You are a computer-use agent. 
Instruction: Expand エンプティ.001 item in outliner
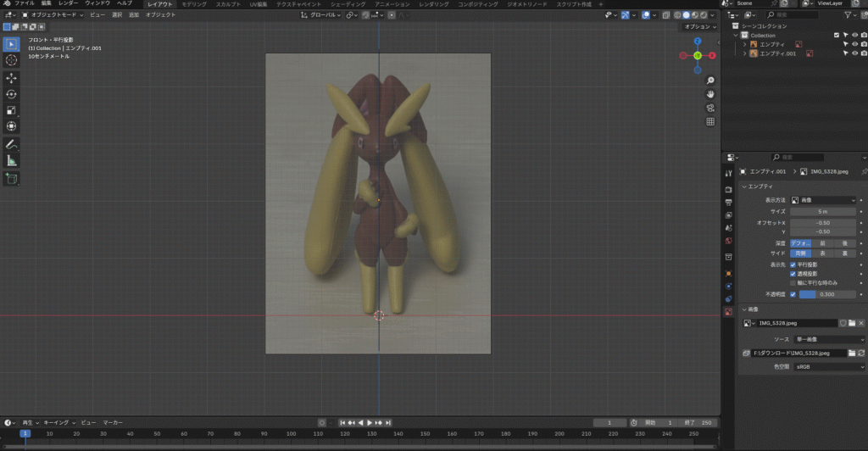tap(744, 53)
